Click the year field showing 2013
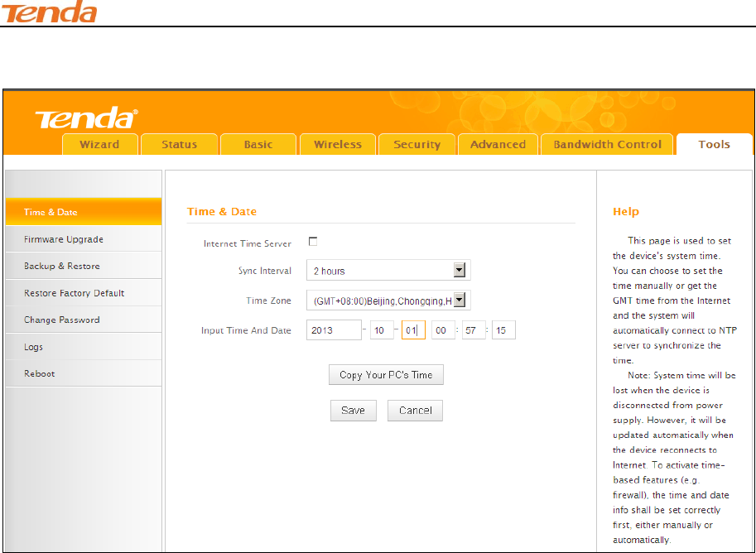Viewport: 756px width, 553px height. point(334,330)
